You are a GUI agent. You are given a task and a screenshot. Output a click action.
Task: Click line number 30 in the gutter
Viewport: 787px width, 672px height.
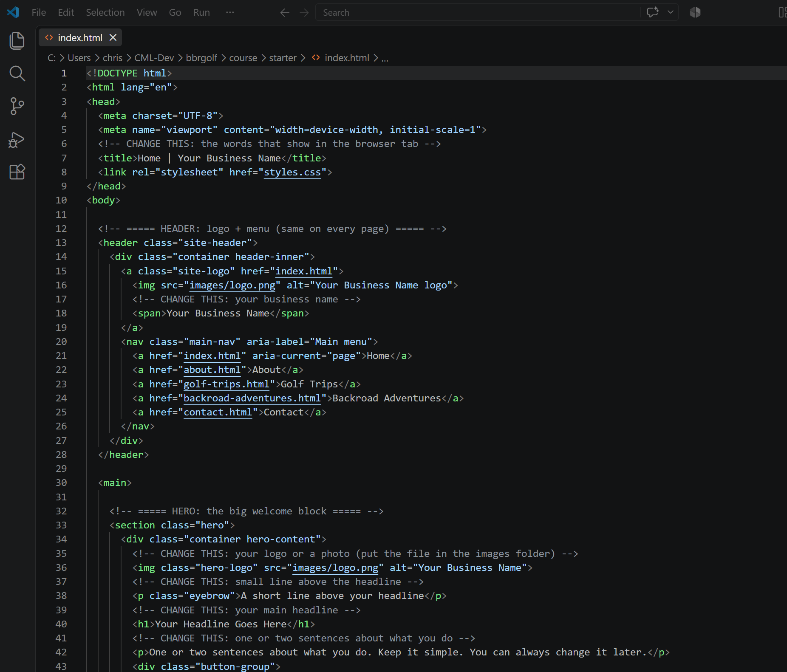tap(61, 483)
